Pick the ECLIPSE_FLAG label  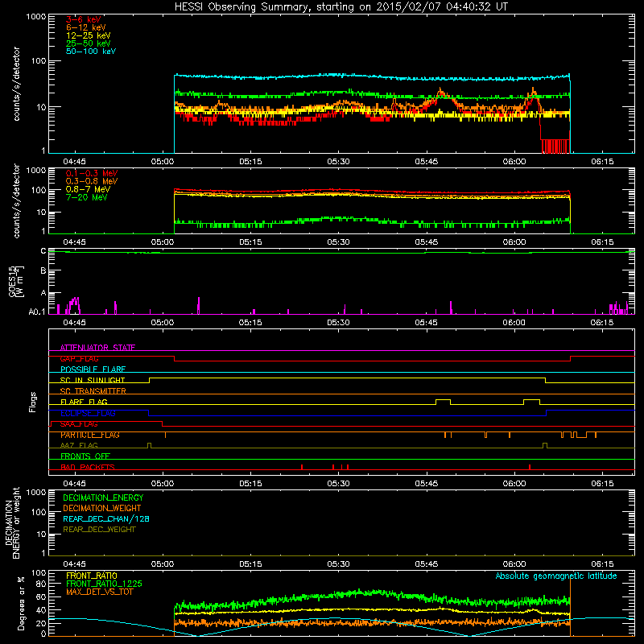point(88,413)
